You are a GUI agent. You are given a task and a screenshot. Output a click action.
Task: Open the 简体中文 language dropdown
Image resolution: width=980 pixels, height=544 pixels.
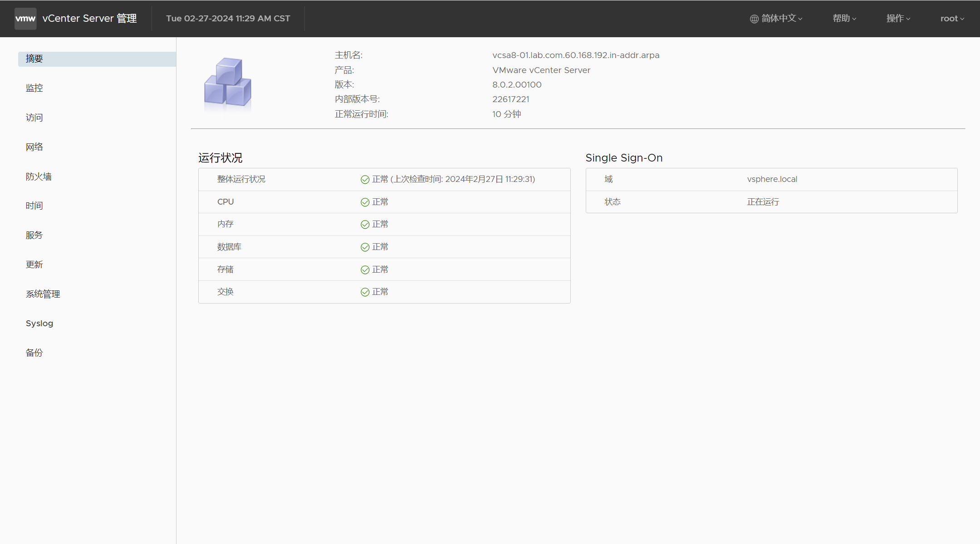coord(776,19)
